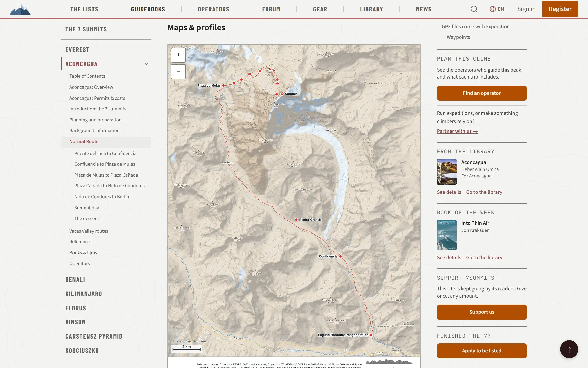This screenshot has width=588, height=368.
Task: See details for Into Thin Air
Action: pyautogui.click(x=449, y=258)
